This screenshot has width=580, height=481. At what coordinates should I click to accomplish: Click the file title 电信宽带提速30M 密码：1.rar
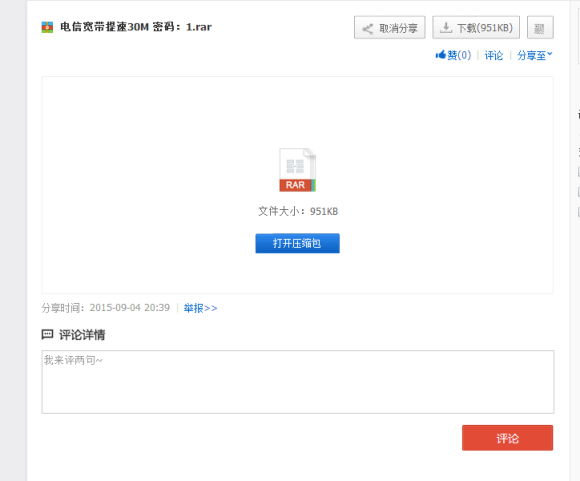136,27
